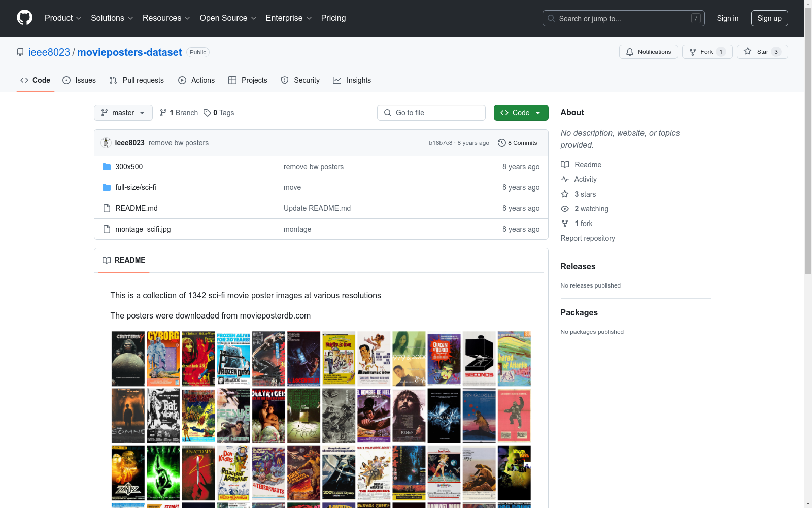This screenshot has height=508, width=812.
Task: View the 8 Commits link
Action: [518, 143]
